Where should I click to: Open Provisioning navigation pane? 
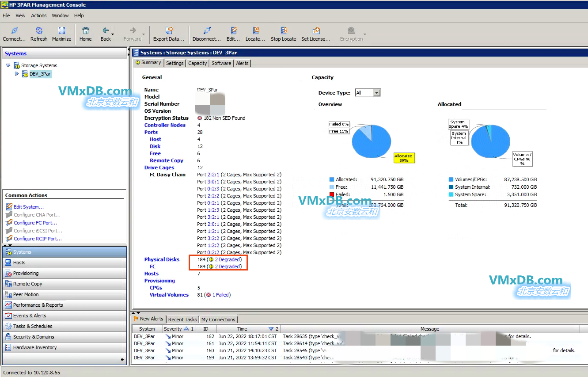pos(64,273)
